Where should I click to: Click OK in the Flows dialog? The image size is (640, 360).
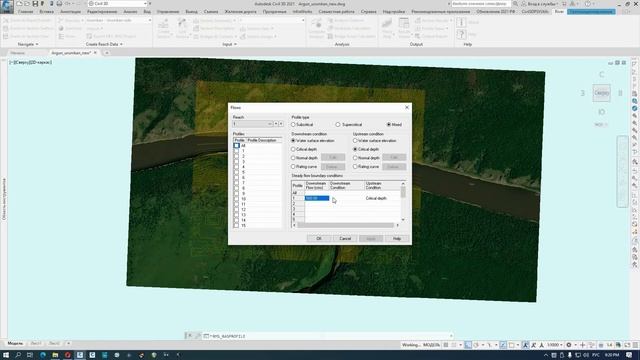pyautogui.click(x=319, y=238)
